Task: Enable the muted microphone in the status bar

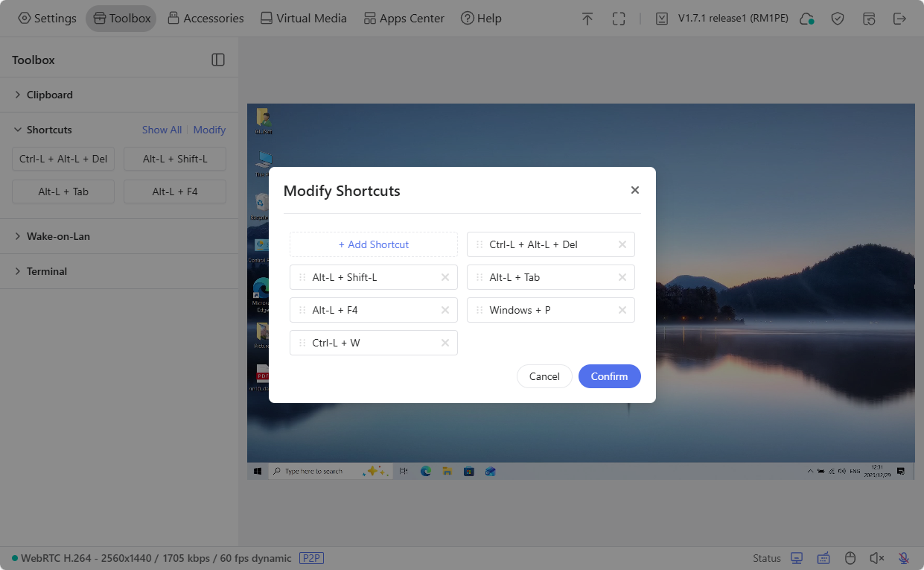Action: pyautogui.click(x=903, y=557)
